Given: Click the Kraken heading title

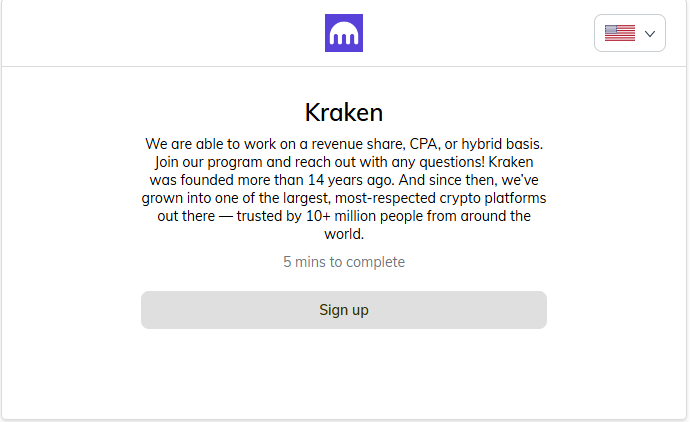Looking at the screenshot, I should coord(344,112).
